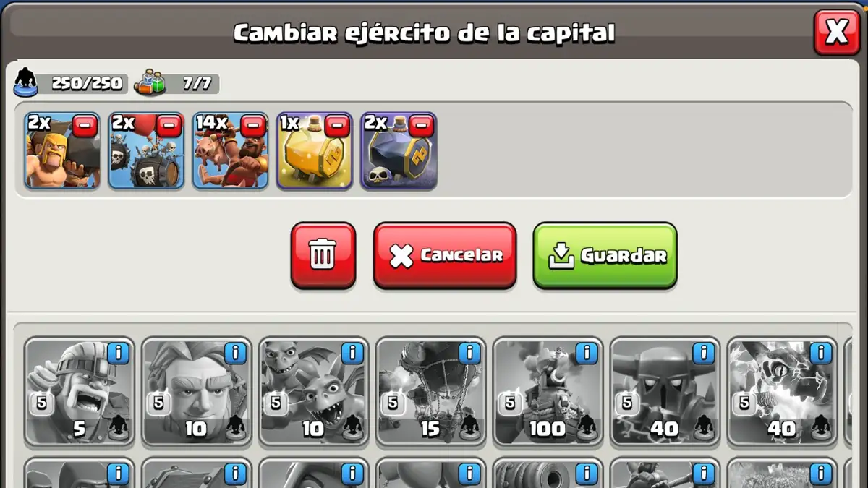The width and height of the screenshot is (868, 488).
Task: Delete army with the trash can button
Action: 323,255
